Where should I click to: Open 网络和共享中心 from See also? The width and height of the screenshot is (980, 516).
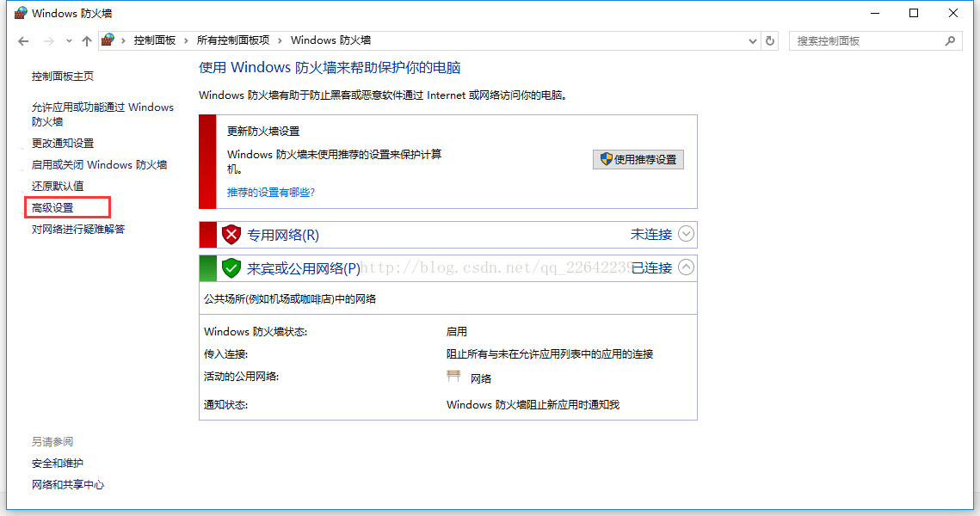(x=68, y=484)
